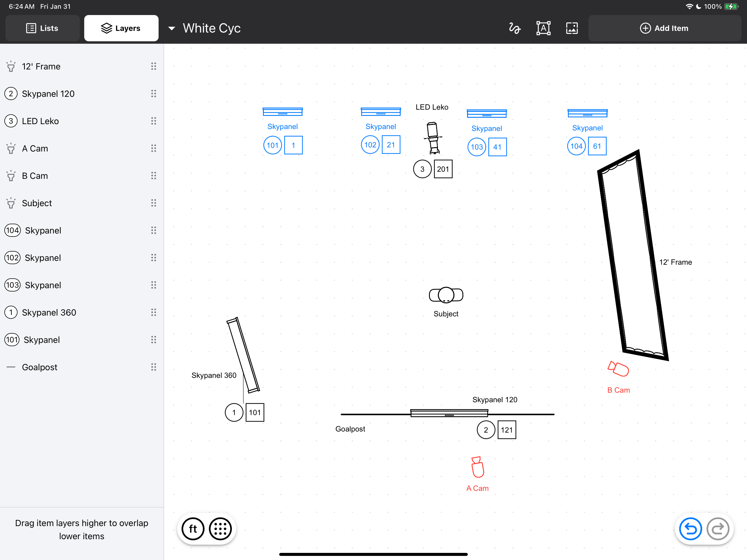Grab the reorder handle for Goalpost
This screenshot has height=560, width=747.
point(154,367)
